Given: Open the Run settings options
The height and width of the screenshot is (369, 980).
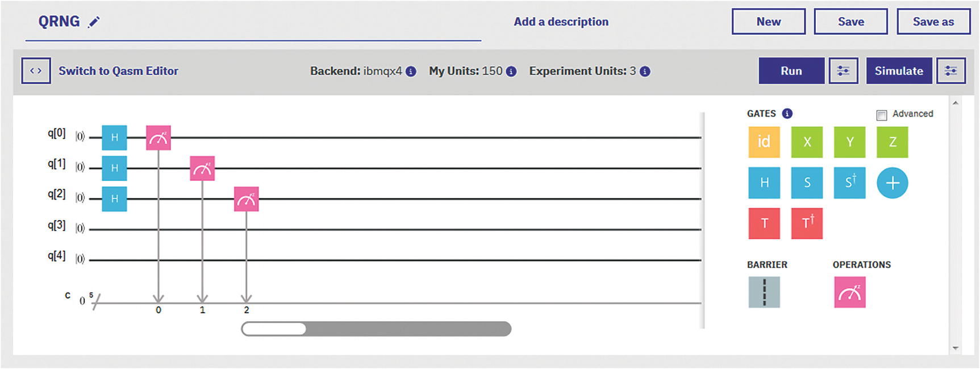Looking at the screenshot, I should (843, 71).
